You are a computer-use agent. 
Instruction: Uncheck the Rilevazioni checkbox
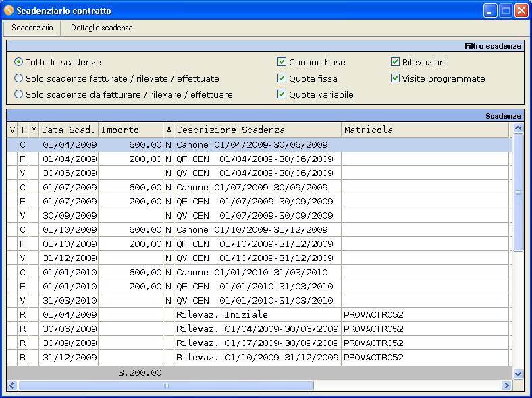(x=395, y=61)
